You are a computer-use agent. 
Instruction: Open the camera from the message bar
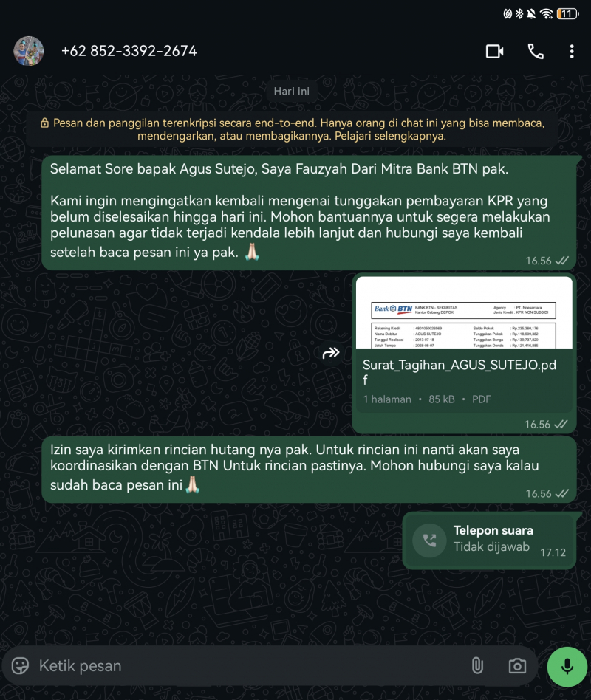[x=517, y=665]
